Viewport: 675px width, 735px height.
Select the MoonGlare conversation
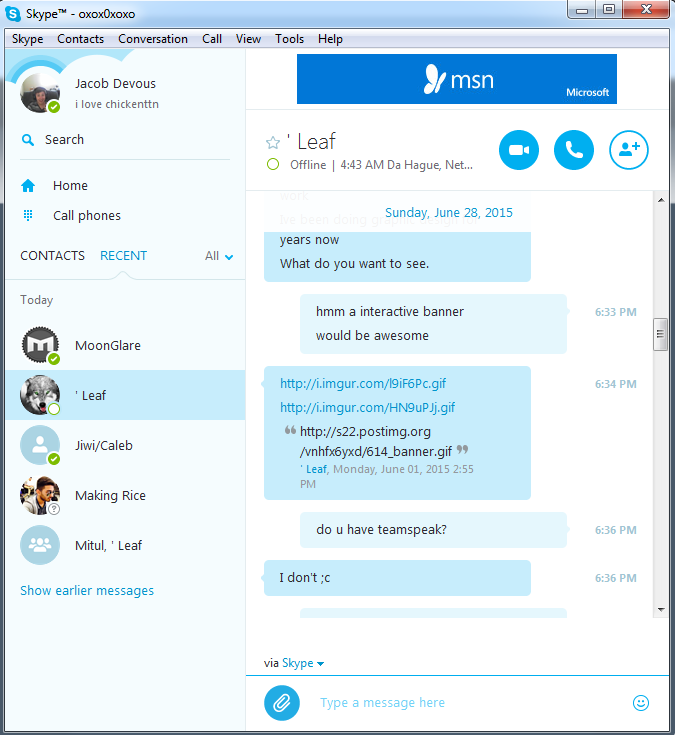coord(125,345)
